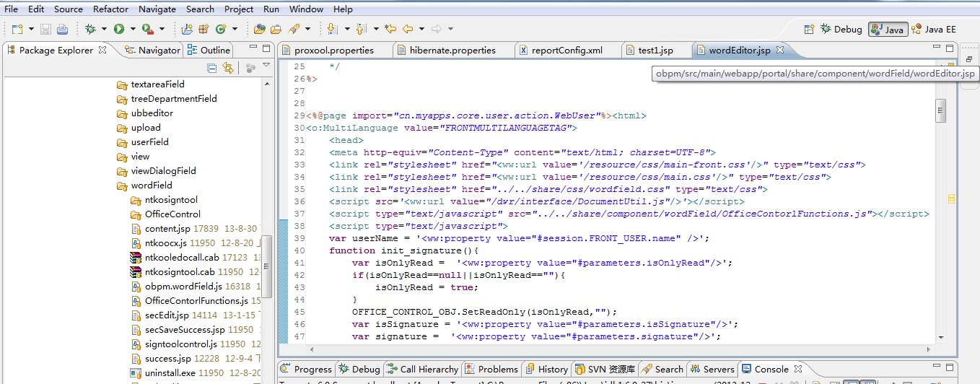Screen dimensions: 980x384
Task: Switch to the Java EE perspective
Action: click(x=934, y=29)
